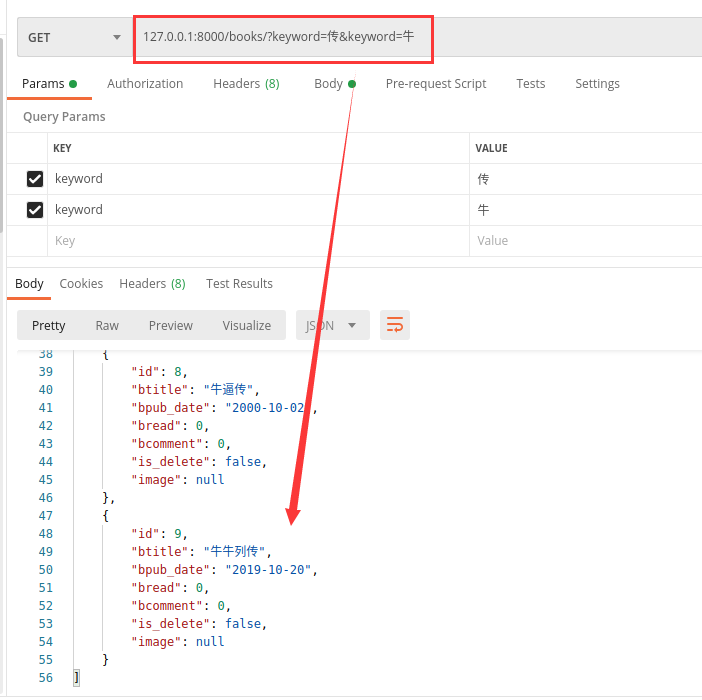Click the "2000-10-02" date value
Screen dimensions: 702x700
pos(268,408)
